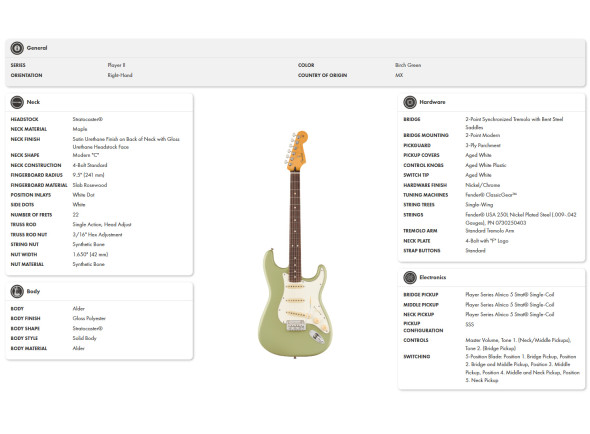
Task: Click the green Stratocaster guitar image
Action: [296, 244]
